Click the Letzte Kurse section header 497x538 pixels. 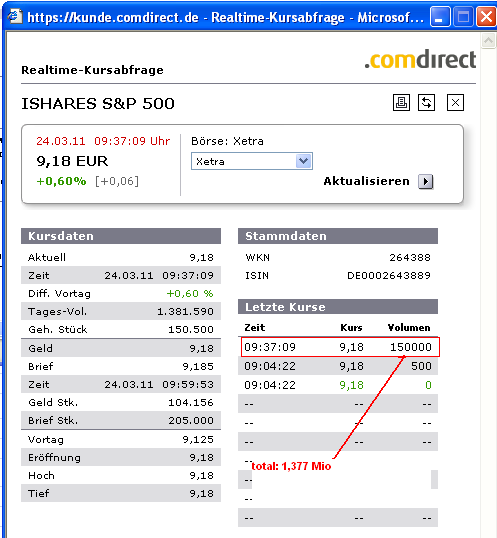pos(338,307)
